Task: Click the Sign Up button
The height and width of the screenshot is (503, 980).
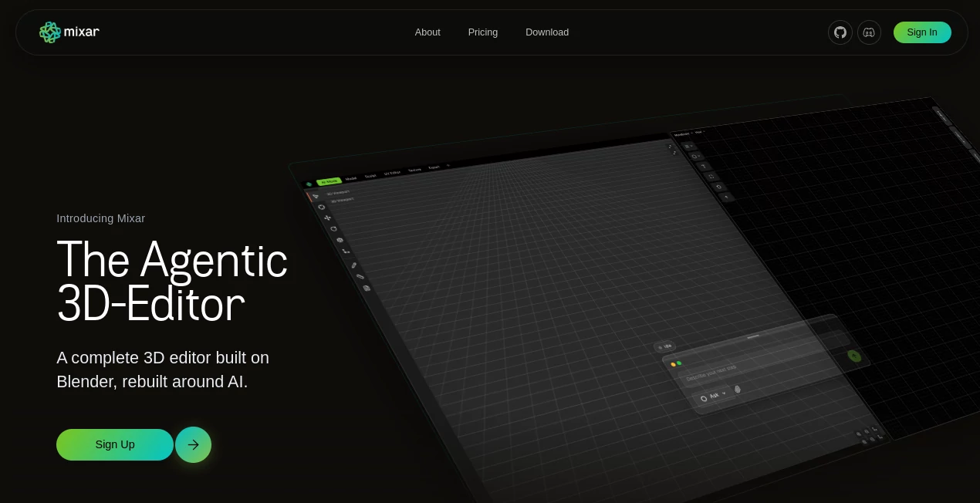Action: [x=115, y=444]
